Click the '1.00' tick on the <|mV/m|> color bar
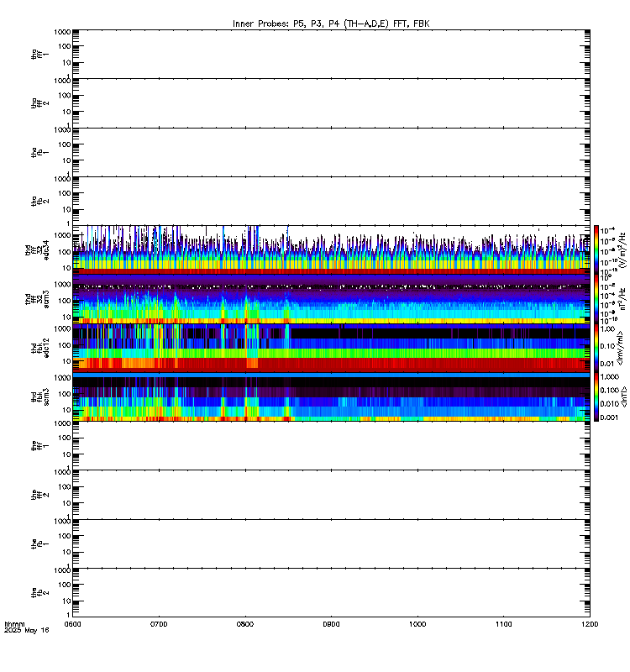 607,328
